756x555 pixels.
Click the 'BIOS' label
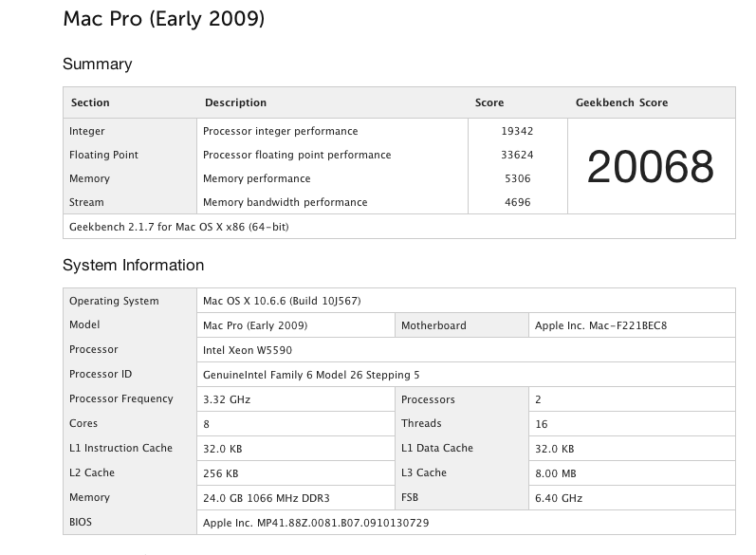pos(81,521)
